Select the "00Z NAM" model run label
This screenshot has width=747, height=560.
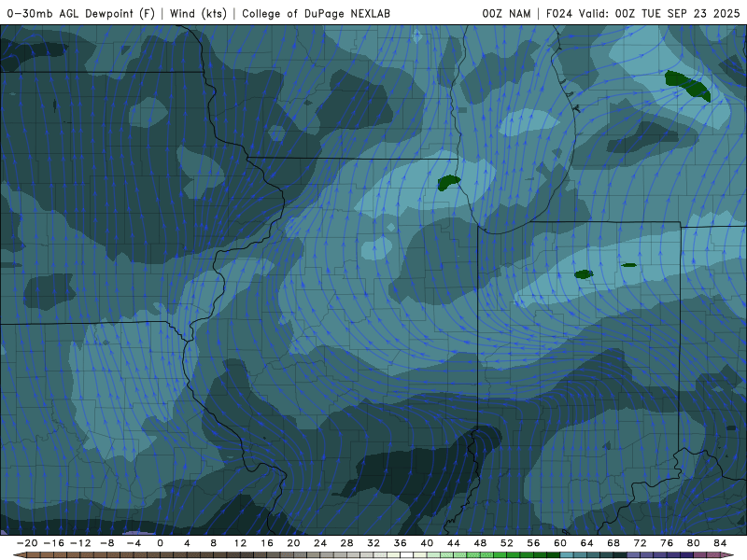point(506,13)
